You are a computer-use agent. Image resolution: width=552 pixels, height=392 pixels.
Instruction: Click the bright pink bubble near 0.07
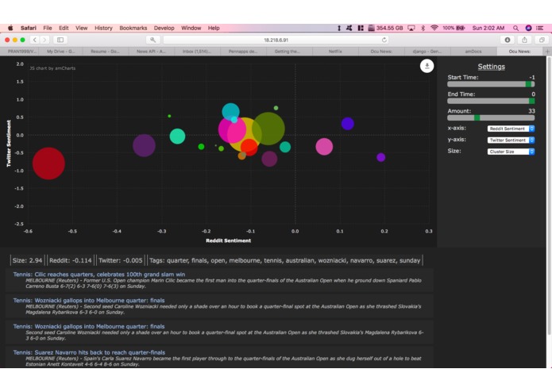(324, 147)
